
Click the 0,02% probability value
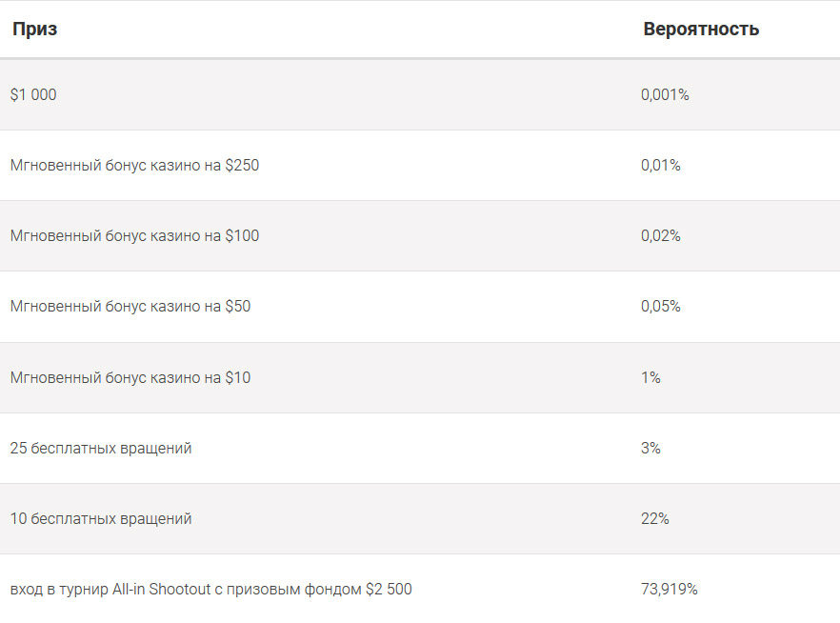click(661, 235)
